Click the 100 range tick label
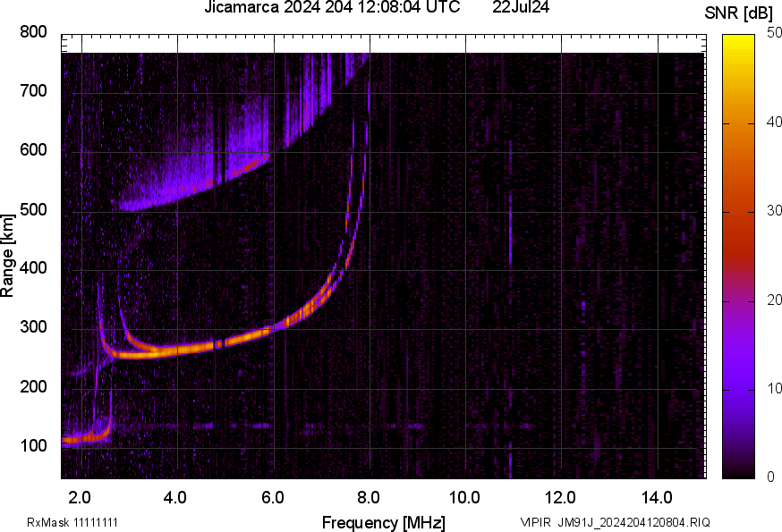Image resolution: width=782 pixels, height=532 pixels. point(33,446)
